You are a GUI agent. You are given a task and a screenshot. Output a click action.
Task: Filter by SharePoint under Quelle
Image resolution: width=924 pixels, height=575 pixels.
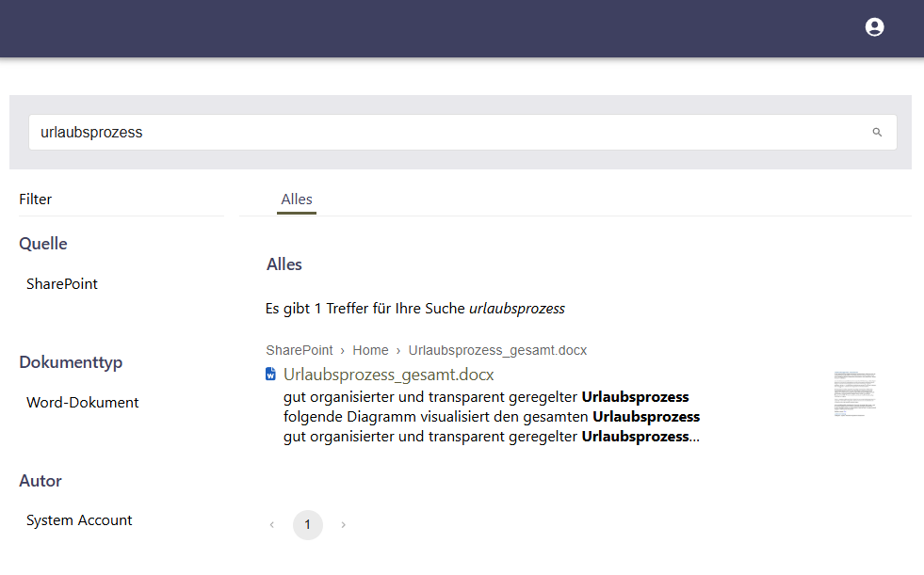[62, 284]
